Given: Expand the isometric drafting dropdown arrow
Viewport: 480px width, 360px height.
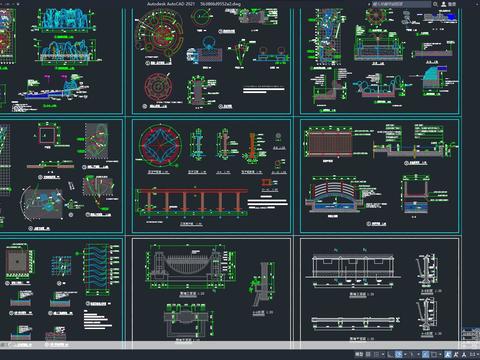Looking at the screenshot, I should click(418, 354).
